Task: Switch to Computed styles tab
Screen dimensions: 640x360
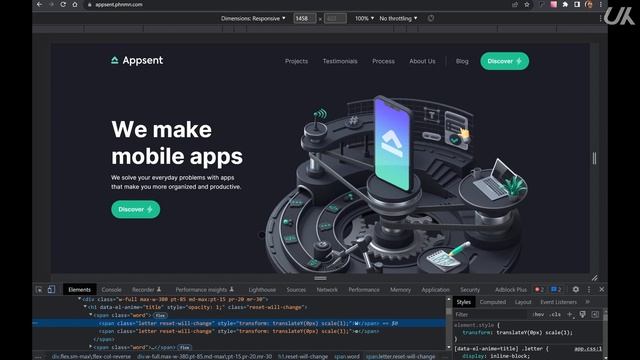Action: tap(493, 302)
